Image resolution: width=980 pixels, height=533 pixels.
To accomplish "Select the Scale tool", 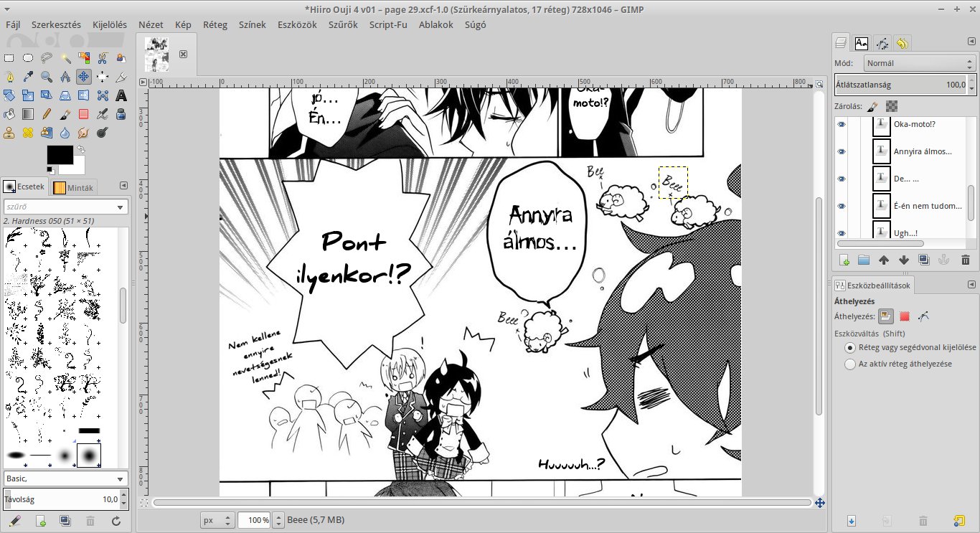I will click(x=28, y=95).
